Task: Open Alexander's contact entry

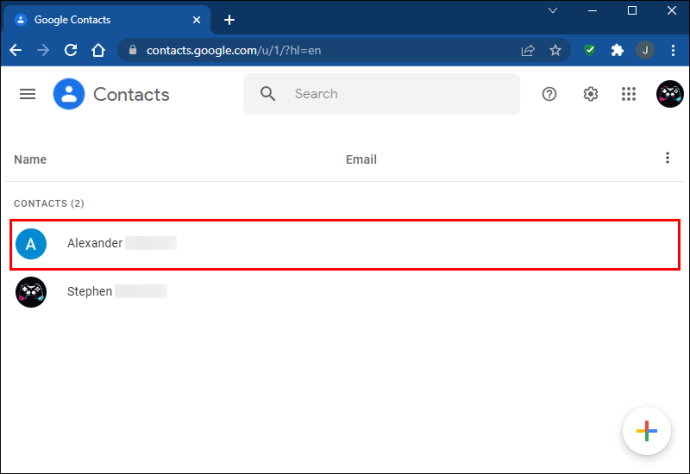Action: tap(345, 244)
